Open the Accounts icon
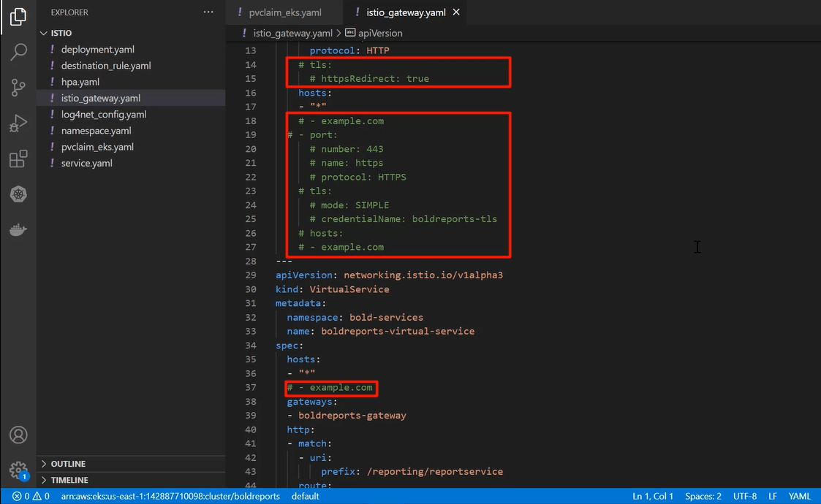Image resolution: width=821 pixels, height=504 pixels. click(18, 435)
